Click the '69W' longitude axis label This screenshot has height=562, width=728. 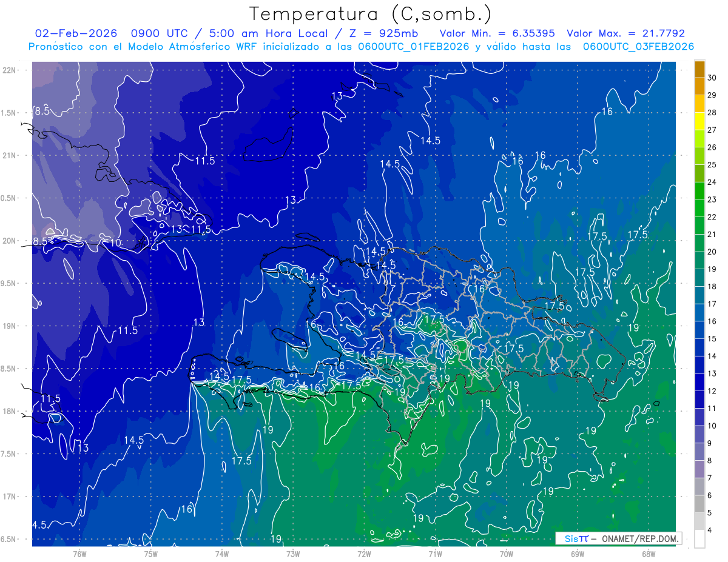pos(578,554)
